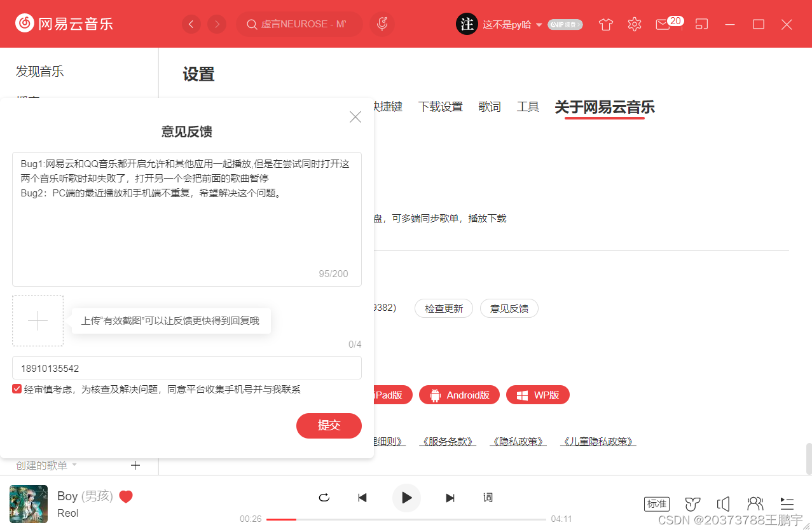Click the 检查更新 button
This screenshot has width=812, height=532.
(444, 309)
